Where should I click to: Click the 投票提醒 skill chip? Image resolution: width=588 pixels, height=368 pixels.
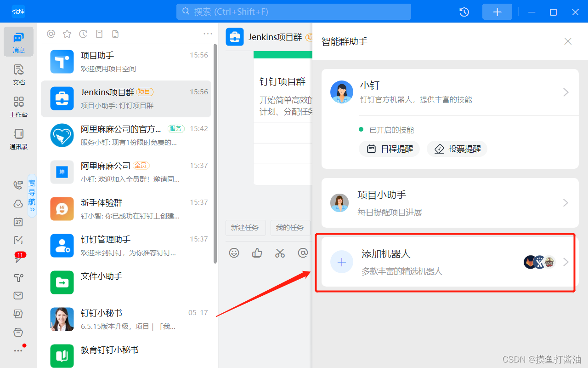click(457, 149)
